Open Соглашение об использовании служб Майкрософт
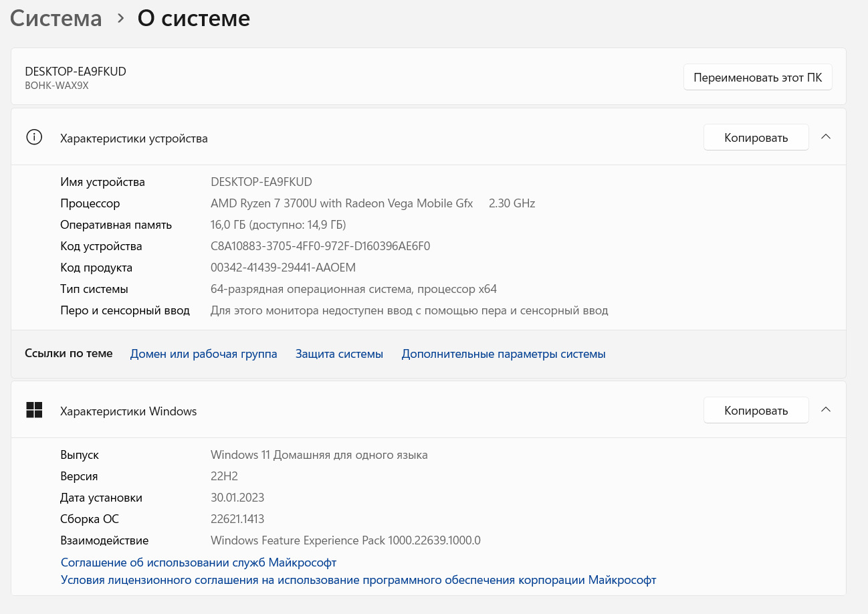The image size is (868, 614). 199,562
